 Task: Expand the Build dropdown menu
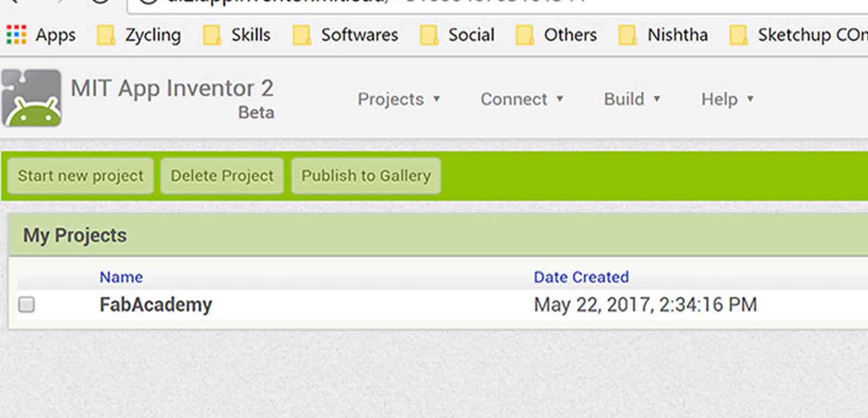[632, 99]
